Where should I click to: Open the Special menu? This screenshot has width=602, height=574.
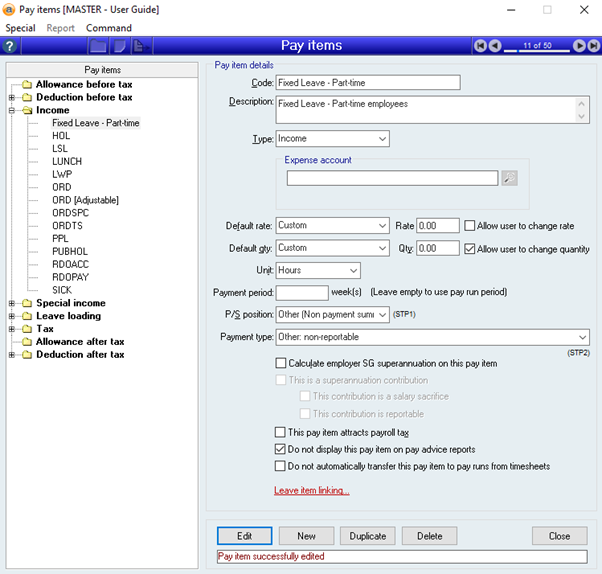[x=20, y=28]
